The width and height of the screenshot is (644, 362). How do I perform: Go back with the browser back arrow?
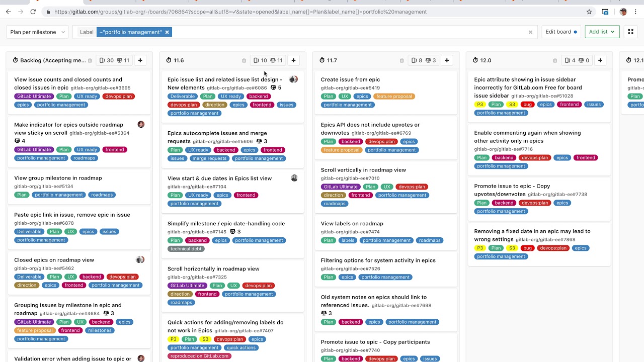pyautogui.click(x=8, y=12)
